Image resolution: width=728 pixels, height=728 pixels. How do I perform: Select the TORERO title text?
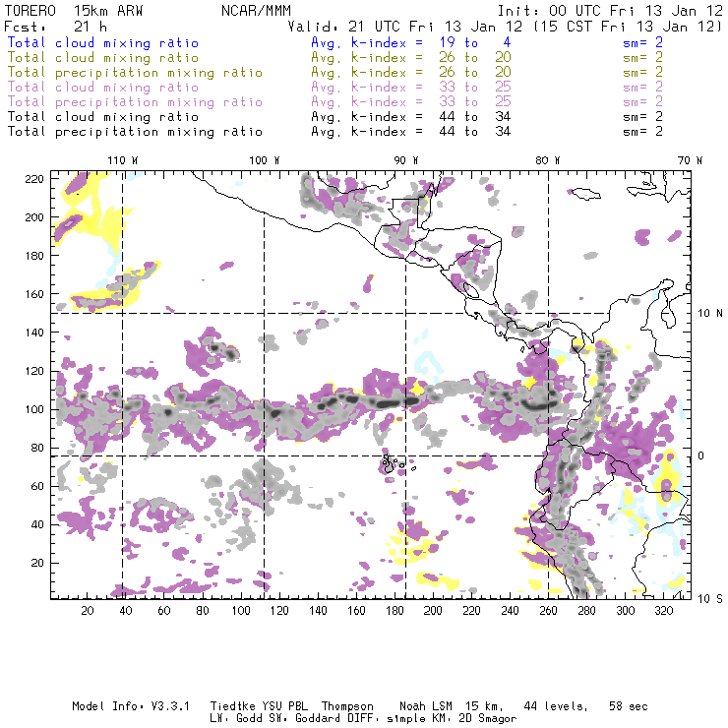coord(30,11)
